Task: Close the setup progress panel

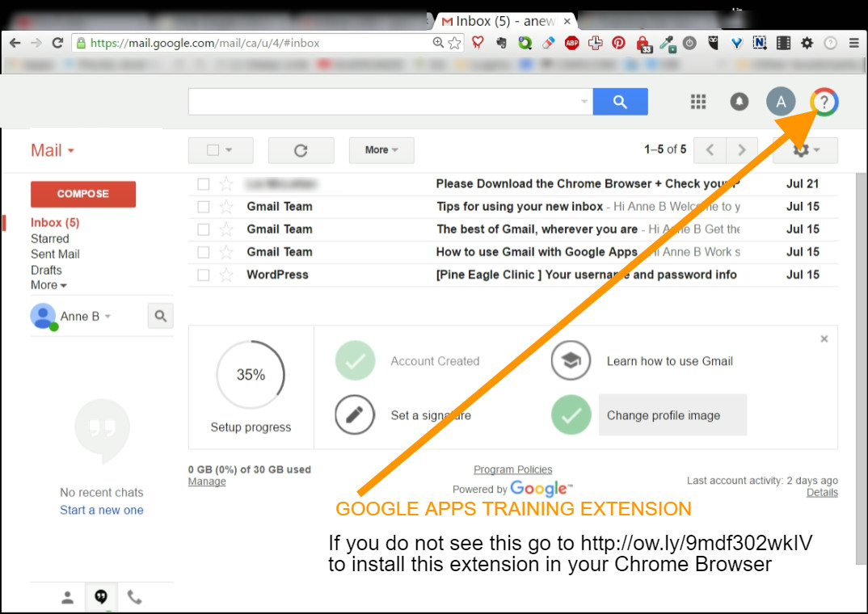Action: 824,339
